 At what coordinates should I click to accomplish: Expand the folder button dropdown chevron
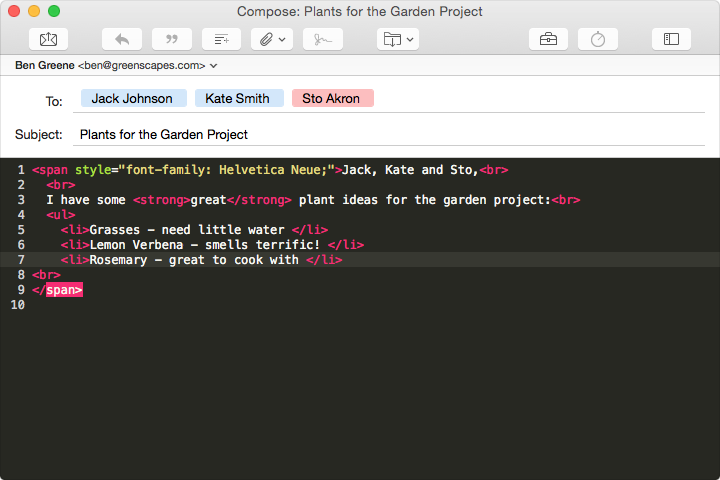(410, 40)
